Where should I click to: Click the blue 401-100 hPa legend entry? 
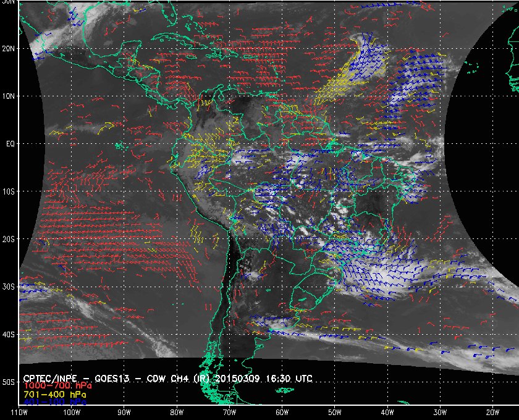[x=54, y=401]
